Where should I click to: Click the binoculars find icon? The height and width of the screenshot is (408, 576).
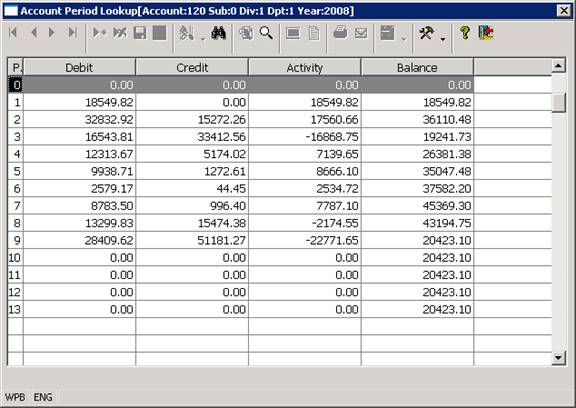(x=218, y=33)
